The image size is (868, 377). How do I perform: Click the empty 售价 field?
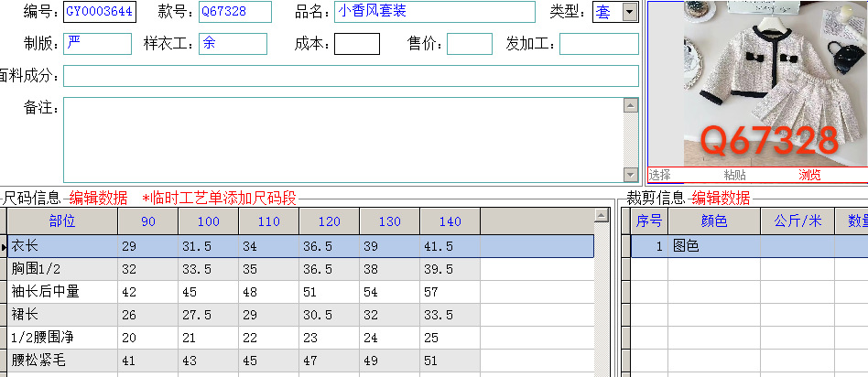pyautogui.click(x=470, y=44)
